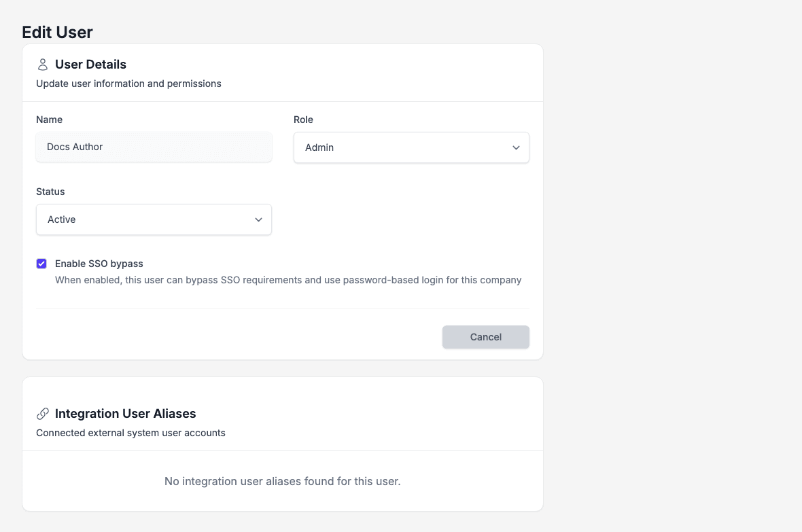Screen dimensions: 802x532
Task: Click the 'No integration user aliases found' message
Action: [282, 481]
